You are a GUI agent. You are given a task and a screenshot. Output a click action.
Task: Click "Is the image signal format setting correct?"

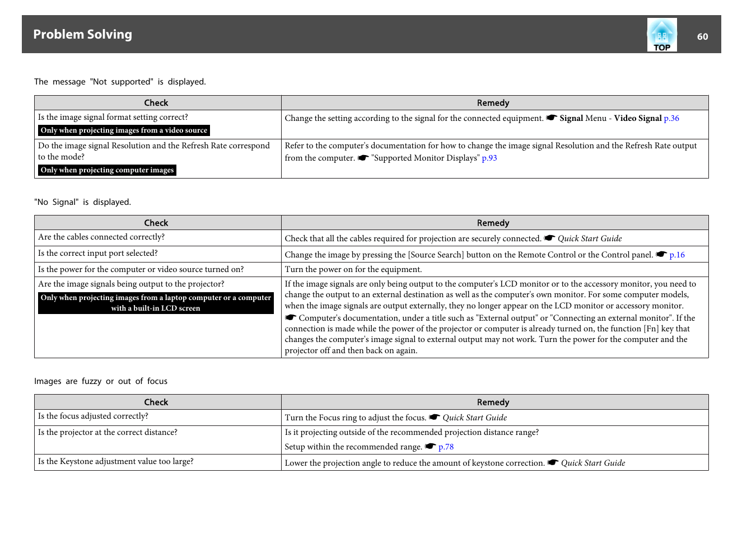click(113, 117)
